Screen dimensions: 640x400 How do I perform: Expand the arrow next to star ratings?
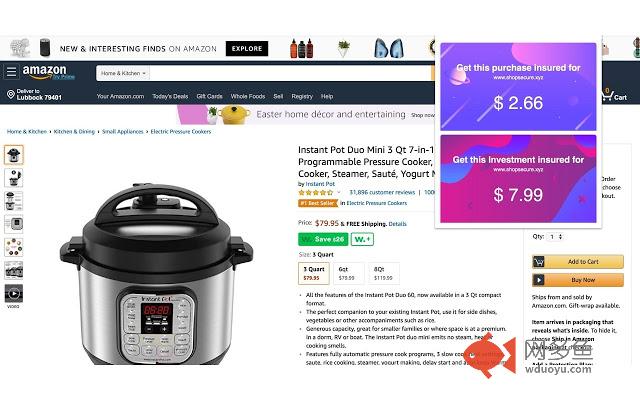point(339,192)
